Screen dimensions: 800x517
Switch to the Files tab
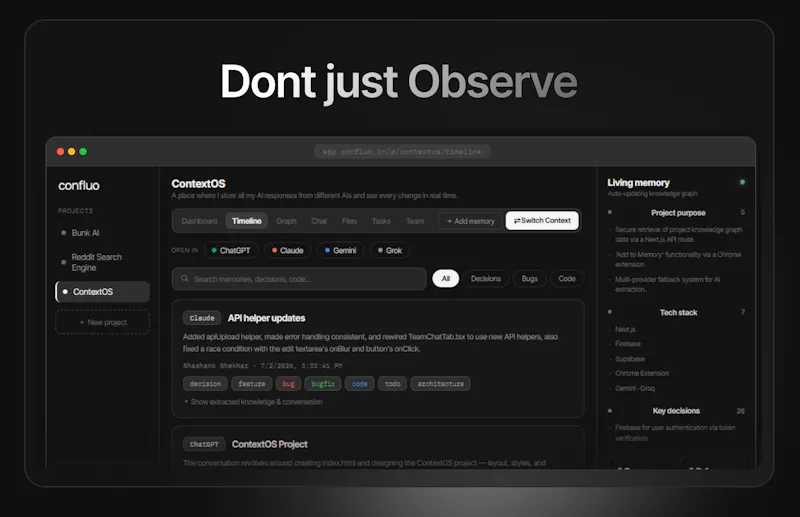pos(349,221)
